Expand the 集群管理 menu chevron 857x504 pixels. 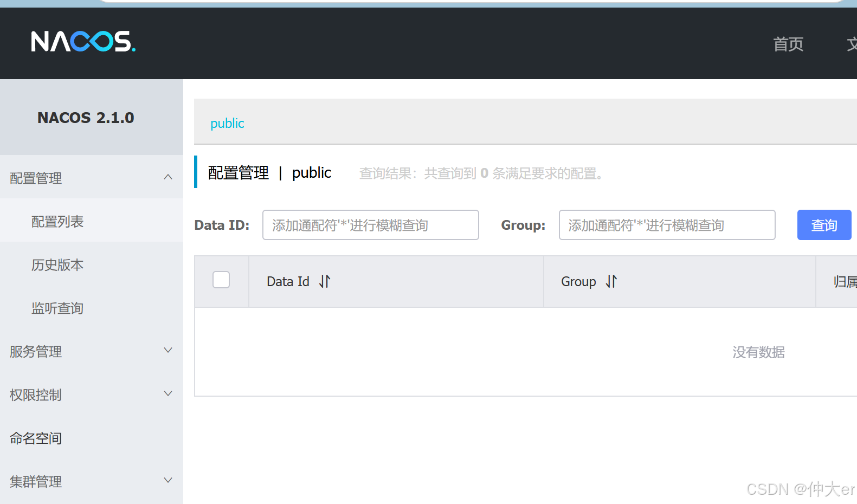[x=168, y=481]
